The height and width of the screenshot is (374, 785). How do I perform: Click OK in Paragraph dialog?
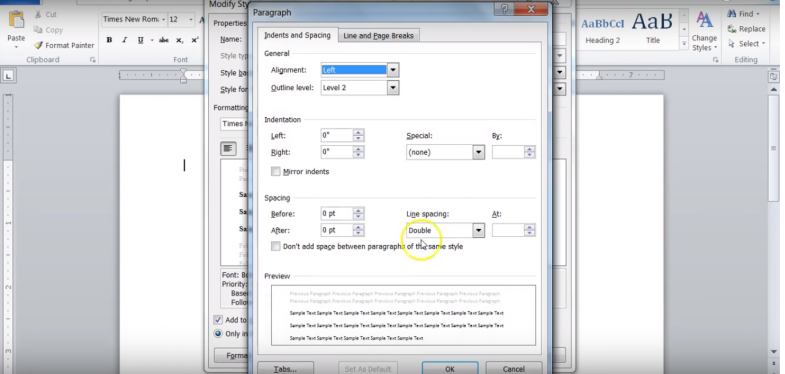tap(450, 368)
